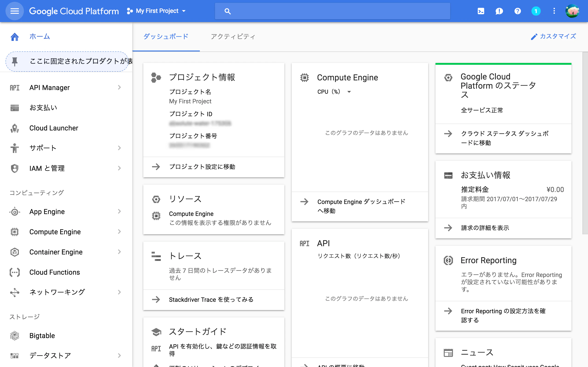Switch to the ダッシュボード tab

point(166,37)
